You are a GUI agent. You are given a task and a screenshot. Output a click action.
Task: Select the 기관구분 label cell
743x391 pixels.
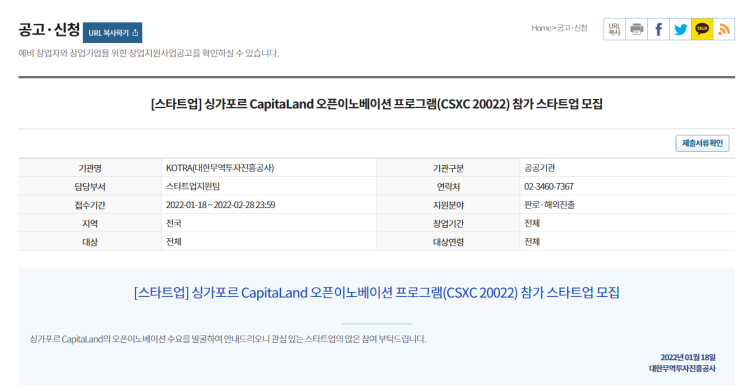(x=448, y=168)
